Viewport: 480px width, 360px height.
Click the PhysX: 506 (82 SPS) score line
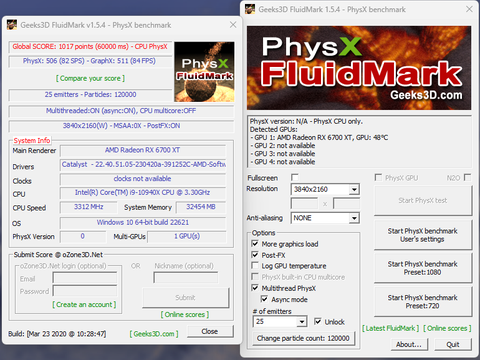coord(89,61)
